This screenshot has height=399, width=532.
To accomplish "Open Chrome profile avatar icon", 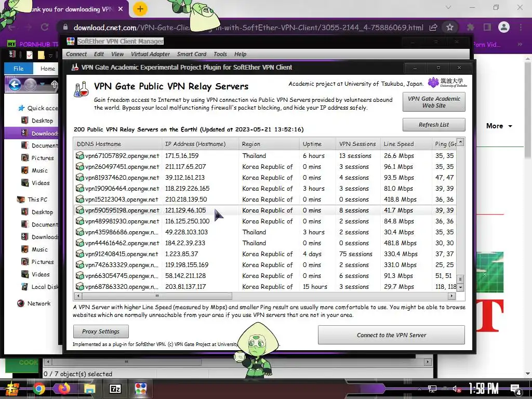I will (x=504, y=27).
